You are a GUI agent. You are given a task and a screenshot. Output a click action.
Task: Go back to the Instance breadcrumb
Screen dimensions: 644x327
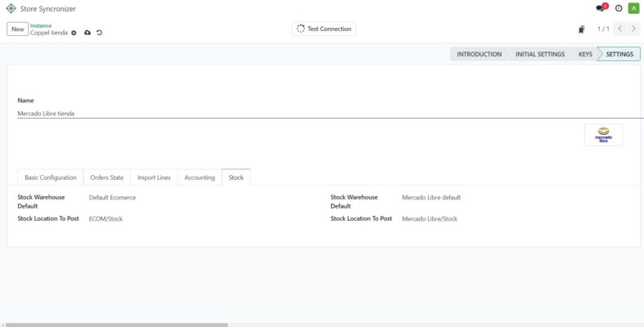coord(41,25)
